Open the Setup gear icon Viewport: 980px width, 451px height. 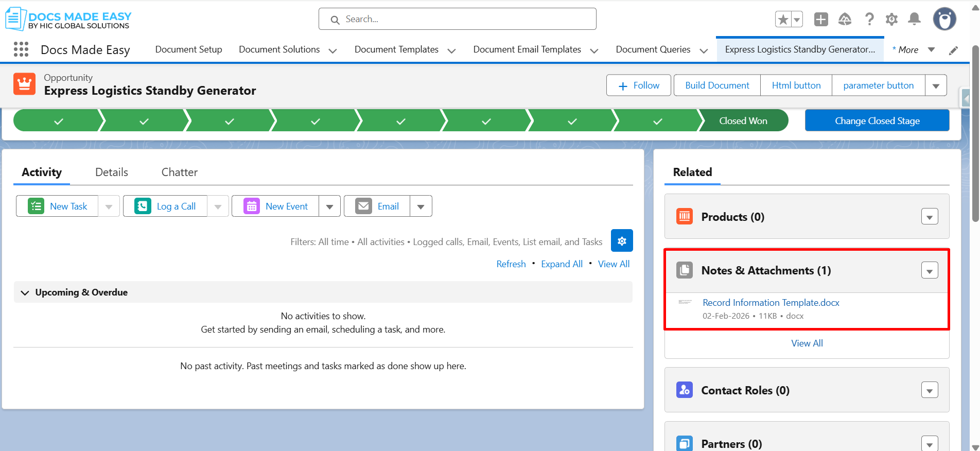coord(891,20)
